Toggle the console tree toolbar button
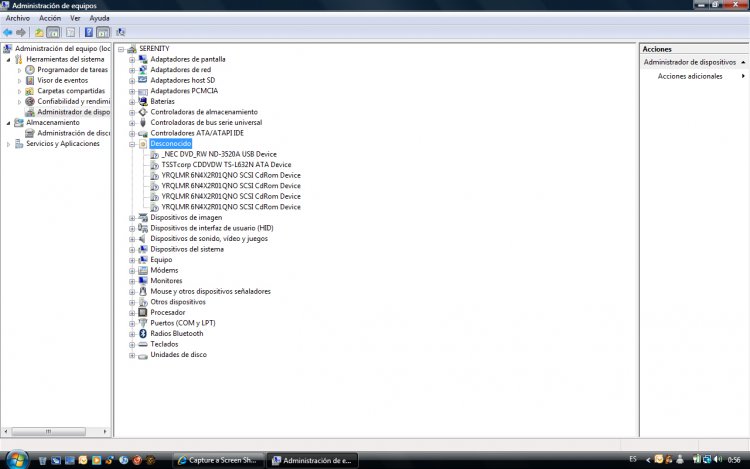 click(x=53, y=33)
